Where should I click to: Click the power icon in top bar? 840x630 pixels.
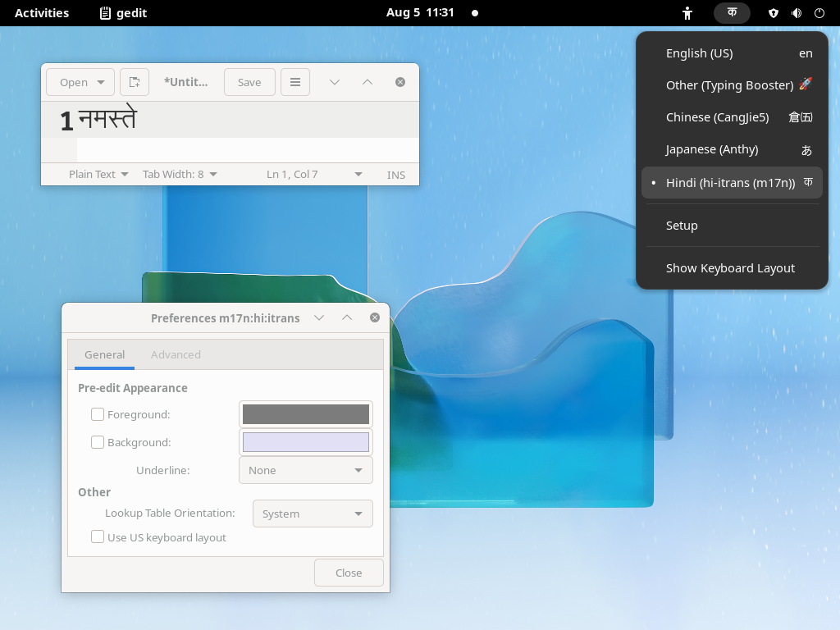pos(819,13)
